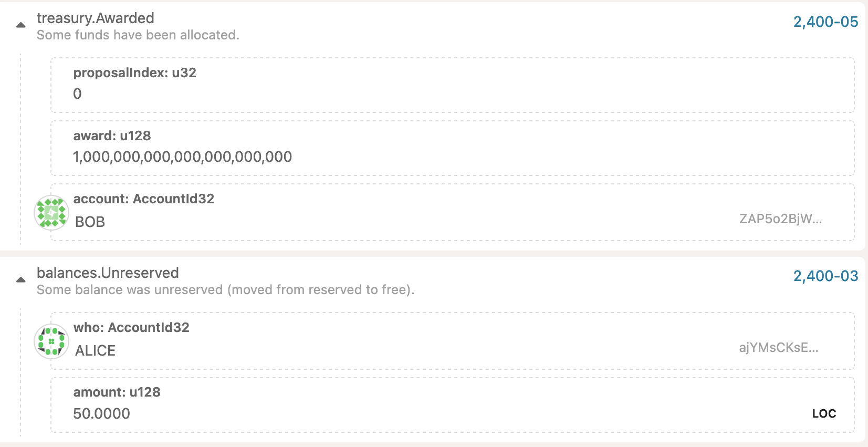Collapse the balances.Unreserved event arrow

21,280
